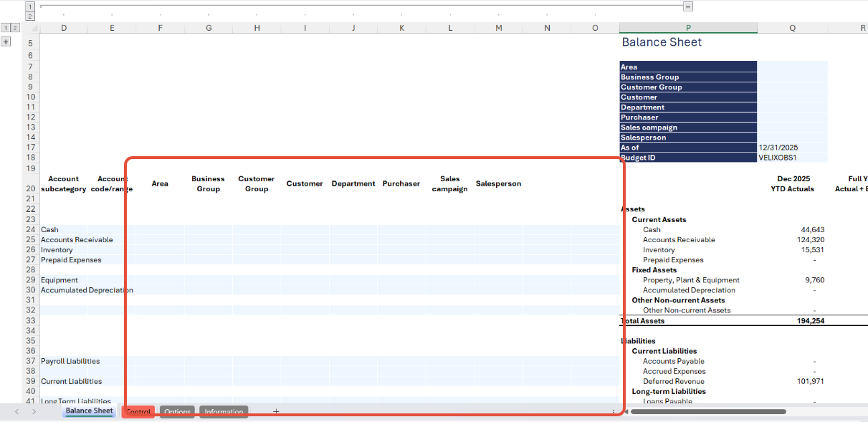The image size is (868, 422).
Task: Click the Purchaser filter label
Action: [x=688, y=117]
